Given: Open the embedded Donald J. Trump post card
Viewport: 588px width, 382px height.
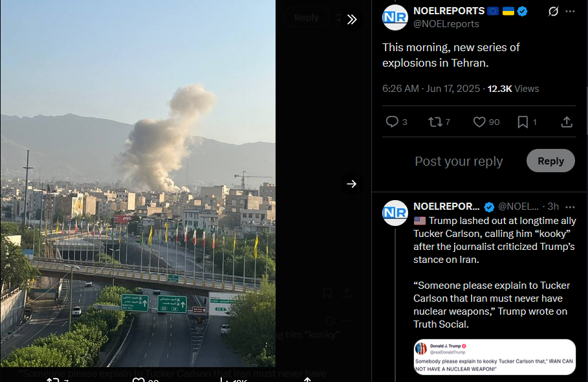Looking at the screenshot, I should click(495, 357).
